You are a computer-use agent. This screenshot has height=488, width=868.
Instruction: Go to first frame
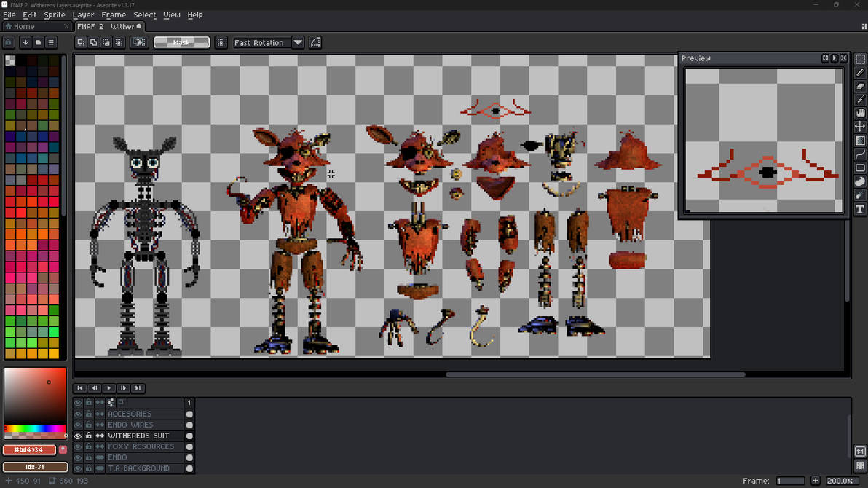click(x=79, y=388)
